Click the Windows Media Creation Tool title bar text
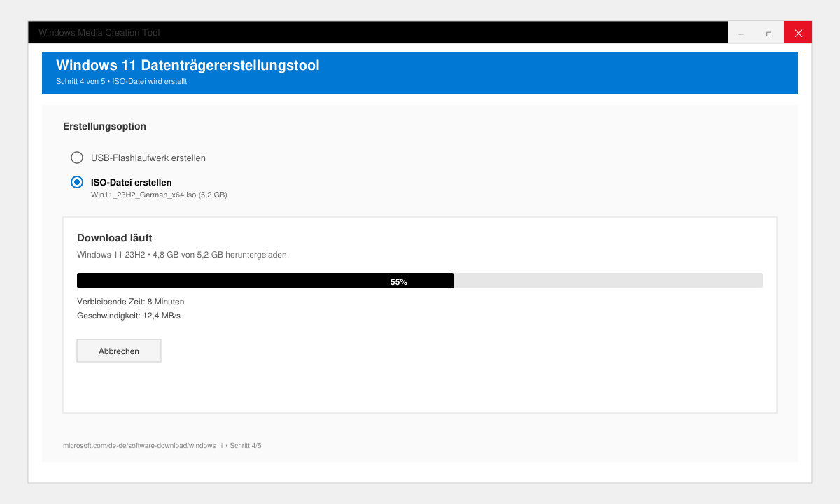 [x=99, y=33]
